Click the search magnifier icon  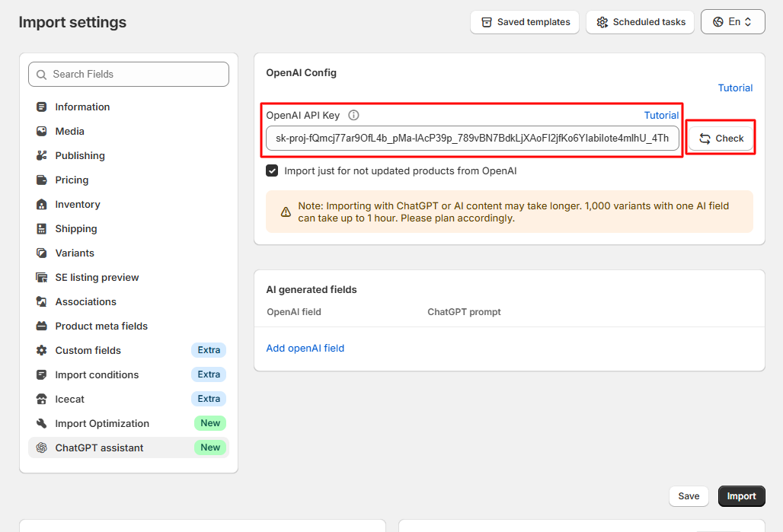(x=41, y=75)
